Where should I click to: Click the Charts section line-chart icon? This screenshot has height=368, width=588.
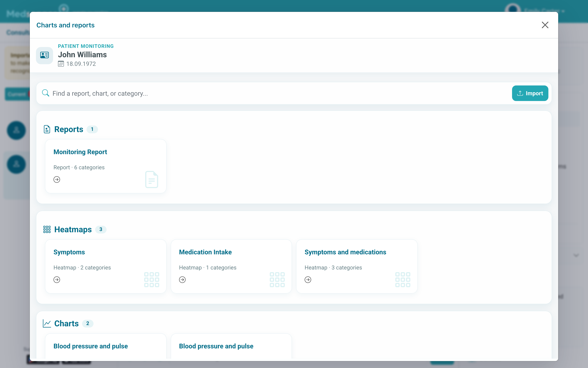[x=47, y=323]
